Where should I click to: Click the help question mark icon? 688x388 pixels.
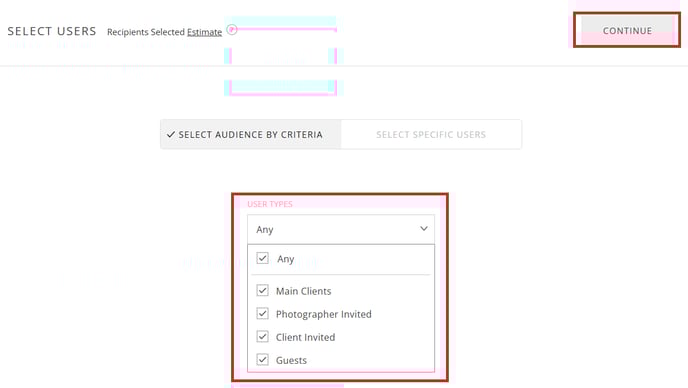click(232, 30)
